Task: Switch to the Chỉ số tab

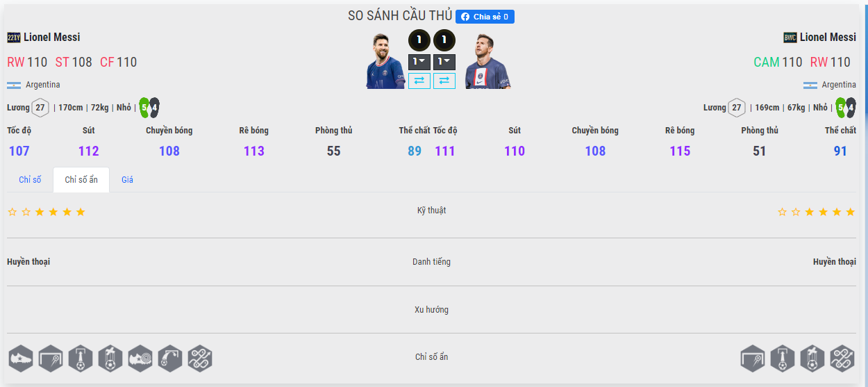Action: point(30,180)
